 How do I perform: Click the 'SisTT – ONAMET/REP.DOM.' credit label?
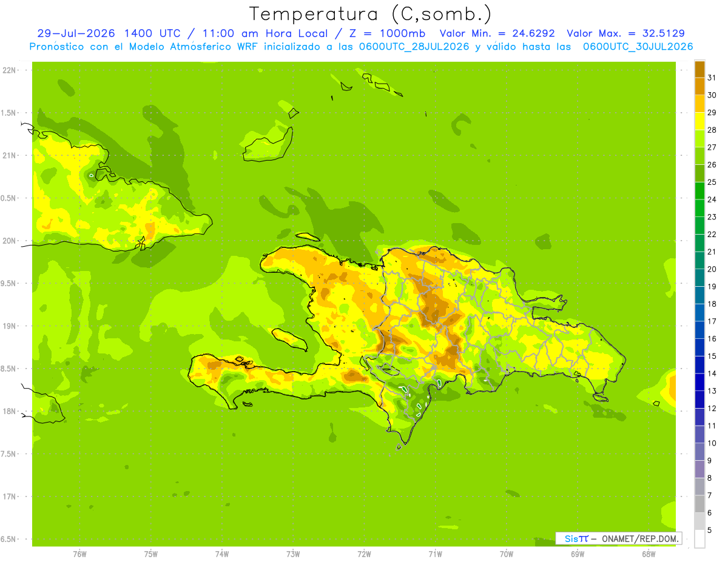point(618,538)
